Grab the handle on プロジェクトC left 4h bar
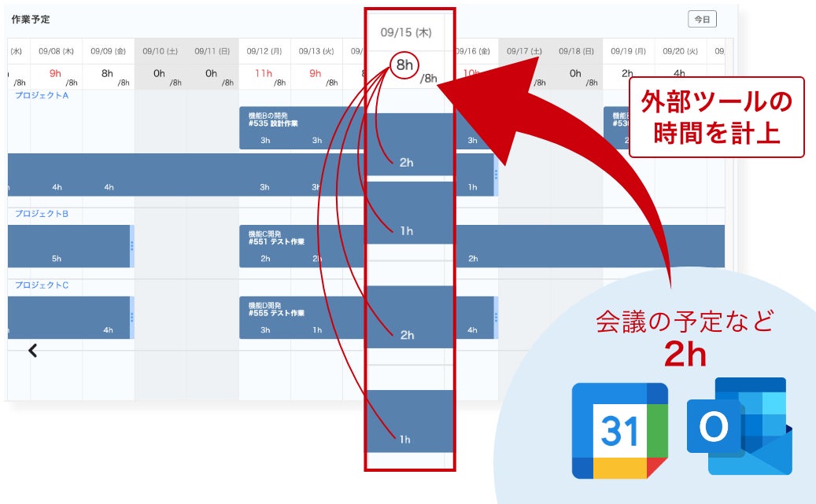 [x=132, y=318]
